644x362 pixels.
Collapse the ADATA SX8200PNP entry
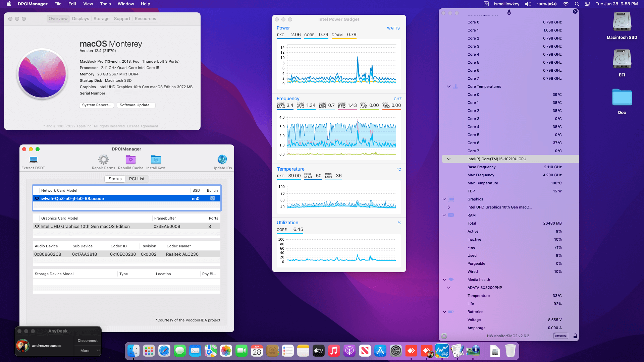[x=449, y=288]
